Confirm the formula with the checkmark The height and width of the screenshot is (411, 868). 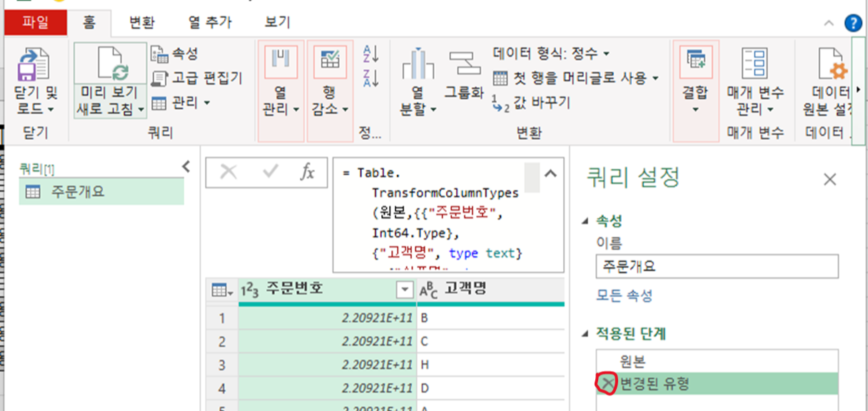point(271,172)
